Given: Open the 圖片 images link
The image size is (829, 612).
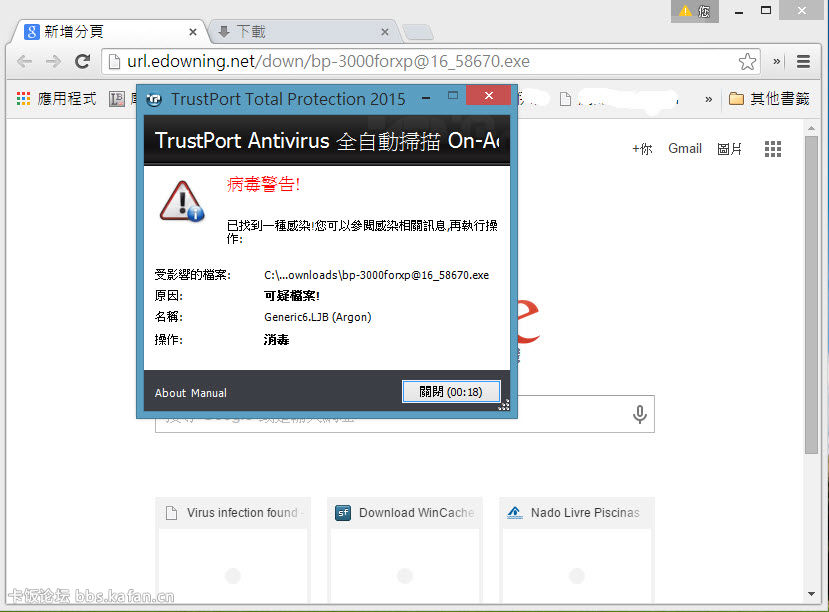Looking at the screenshot, I should point(730,149).
